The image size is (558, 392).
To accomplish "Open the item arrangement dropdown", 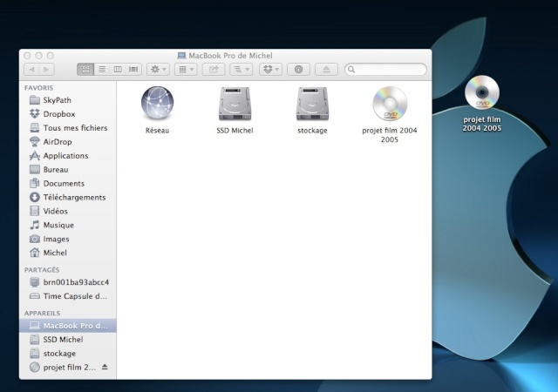I will click(186, 70).
